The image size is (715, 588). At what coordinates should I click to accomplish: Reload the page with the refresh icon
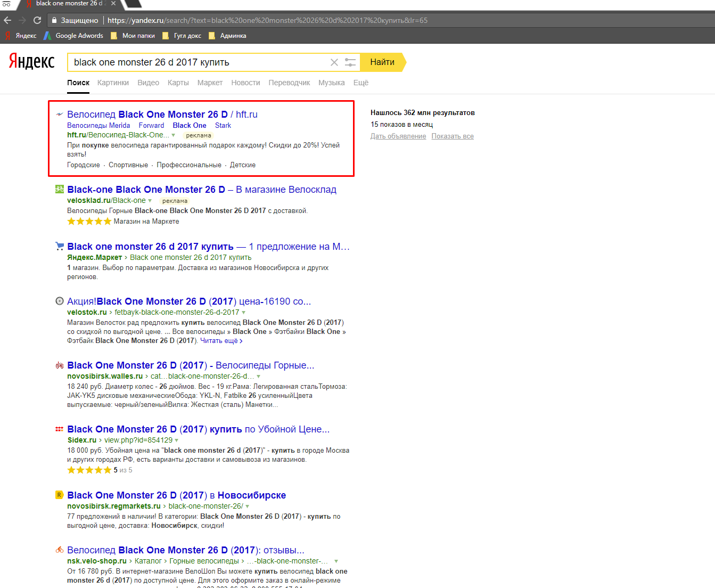[37, 20]
